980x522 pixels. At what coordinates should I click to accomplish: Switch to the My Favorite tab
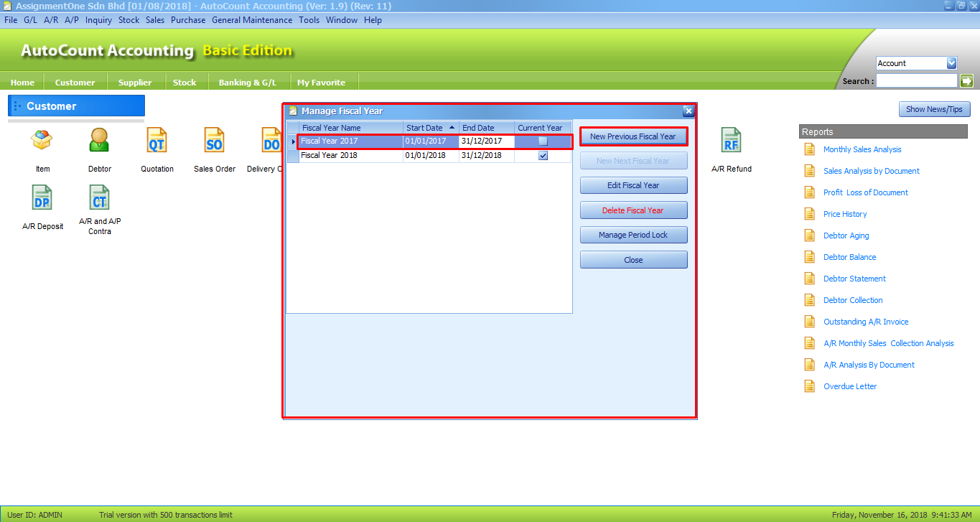322,82
